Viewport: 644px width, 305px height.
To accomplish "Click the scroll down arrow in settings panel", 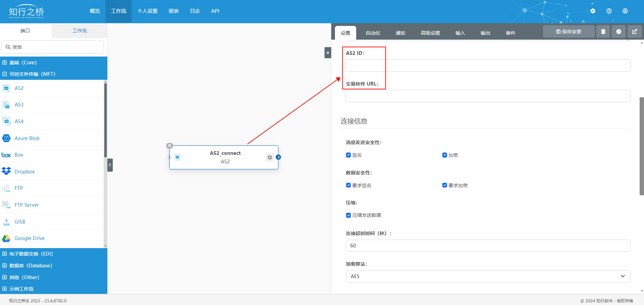I will tap(642, 291).
